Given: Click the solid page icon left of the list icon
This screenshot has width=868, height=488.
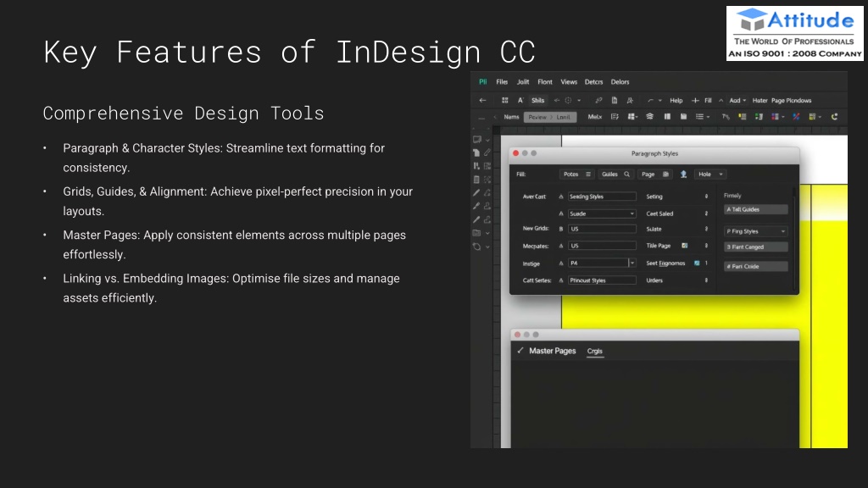Looking at the screenshot, I should point(684,117).
